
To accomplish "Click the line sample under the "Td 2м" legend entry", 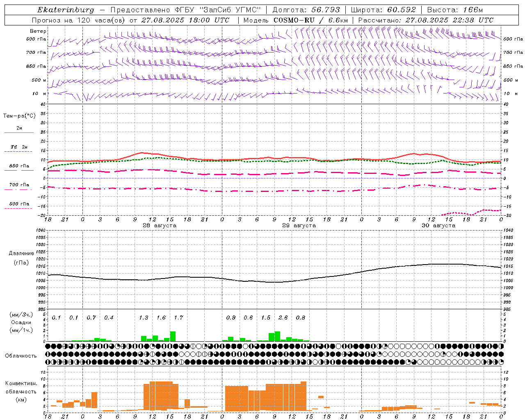I will coord(18,151).
